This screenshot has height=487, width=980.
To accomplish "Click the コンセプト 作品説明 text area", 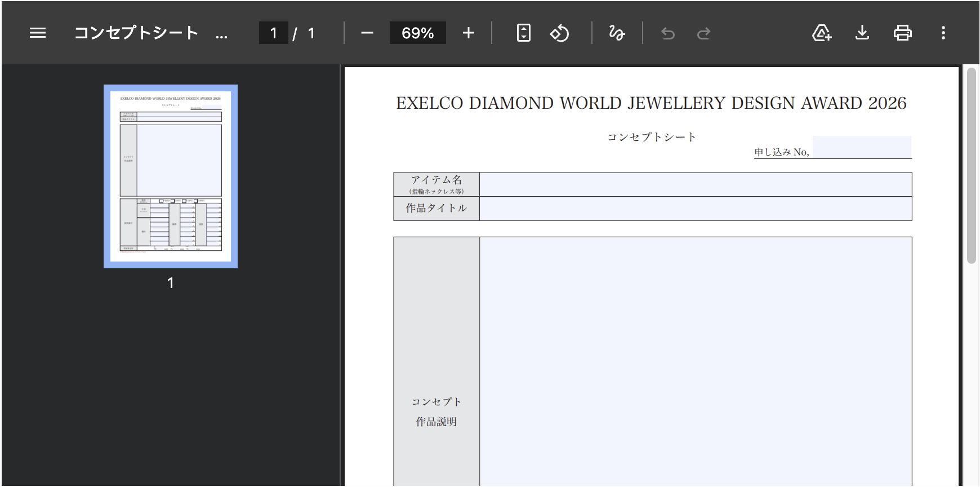I will pos(696,361).
